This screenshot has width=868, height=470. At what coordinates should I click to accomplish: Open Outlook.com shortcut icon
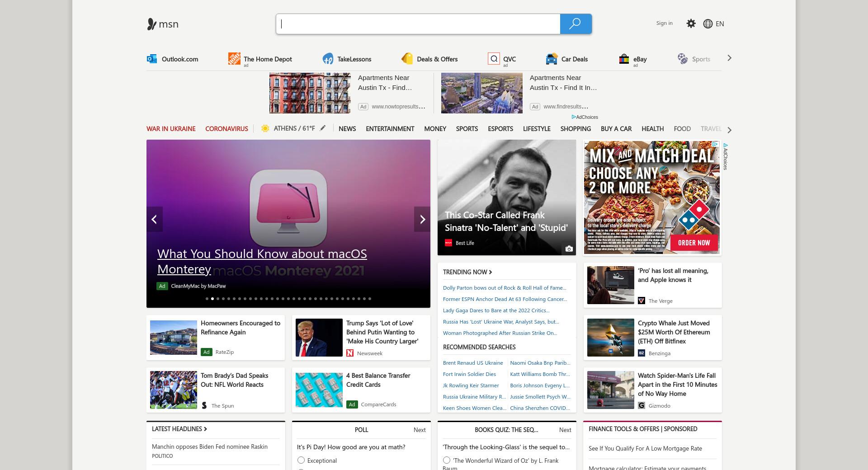click(x=152, y=59)
